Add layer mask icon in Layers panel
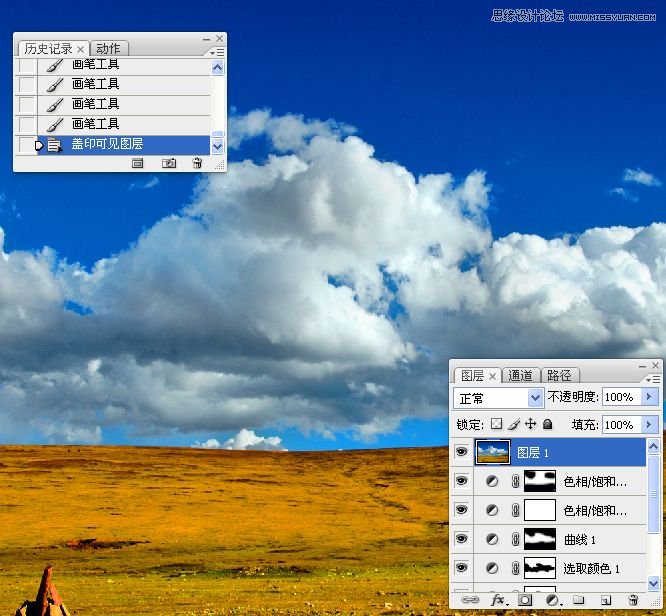 [525, 600]
